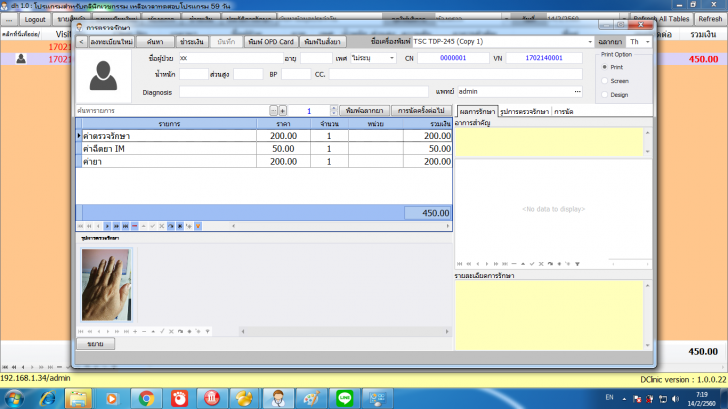Viewport: 728px width, 409px height.
Task: Open label language Th dropdown
Action: click(647, 42)
